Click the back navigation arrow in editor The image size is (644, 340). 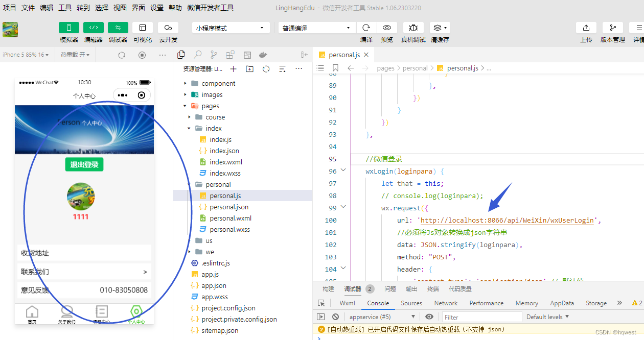pos(351,68)
